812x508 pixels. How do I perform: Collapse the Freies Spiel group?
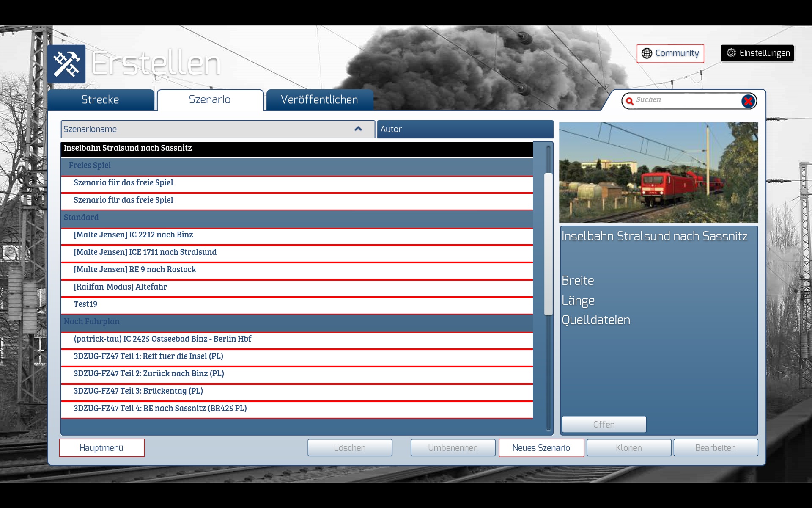(x=90, y=166)
